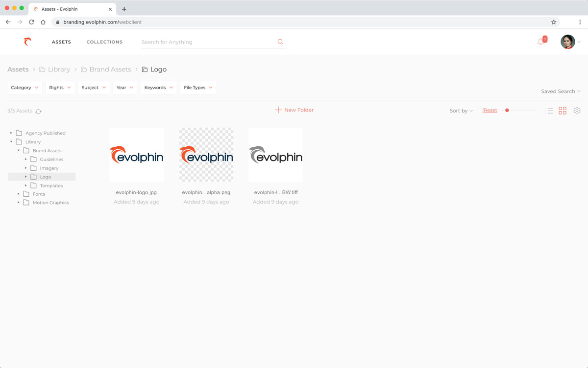Bookmark this page with the star
588x368 pixels.
[x=554, y=22]
